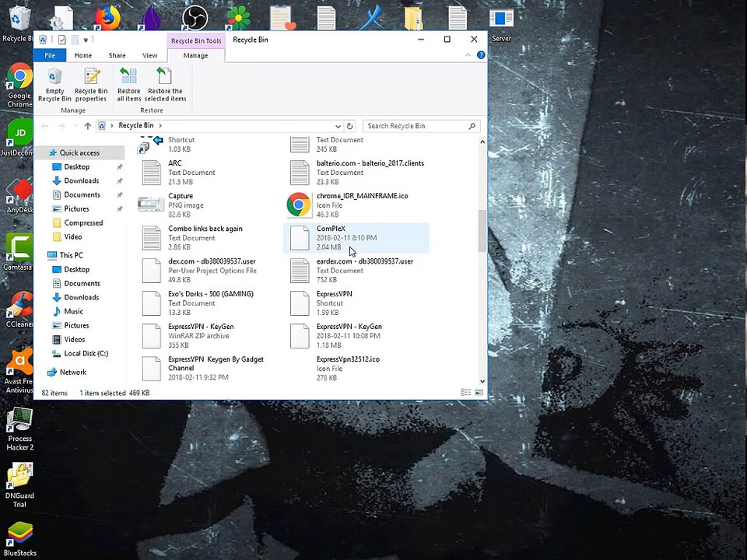Click Restore all items

coord(128,86)
